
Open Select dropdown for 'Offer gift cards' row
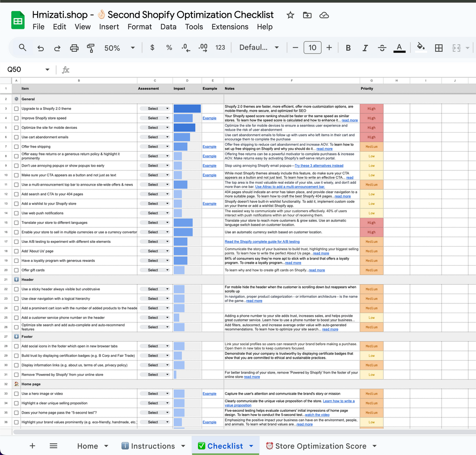coord(155,270)
